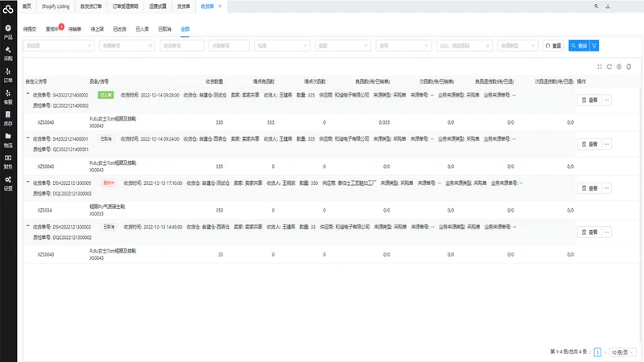Focus the 计数单号 input field

229,46
